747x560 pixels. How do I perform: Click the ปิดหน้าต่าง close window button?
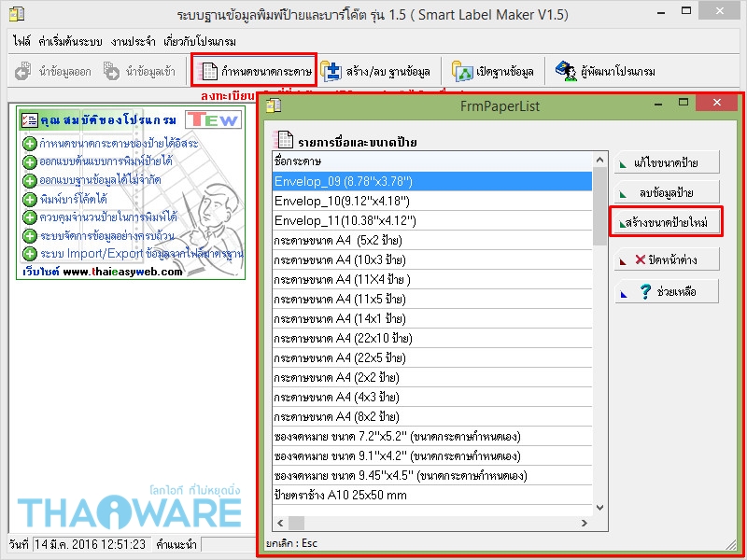(x=666, y=259)
